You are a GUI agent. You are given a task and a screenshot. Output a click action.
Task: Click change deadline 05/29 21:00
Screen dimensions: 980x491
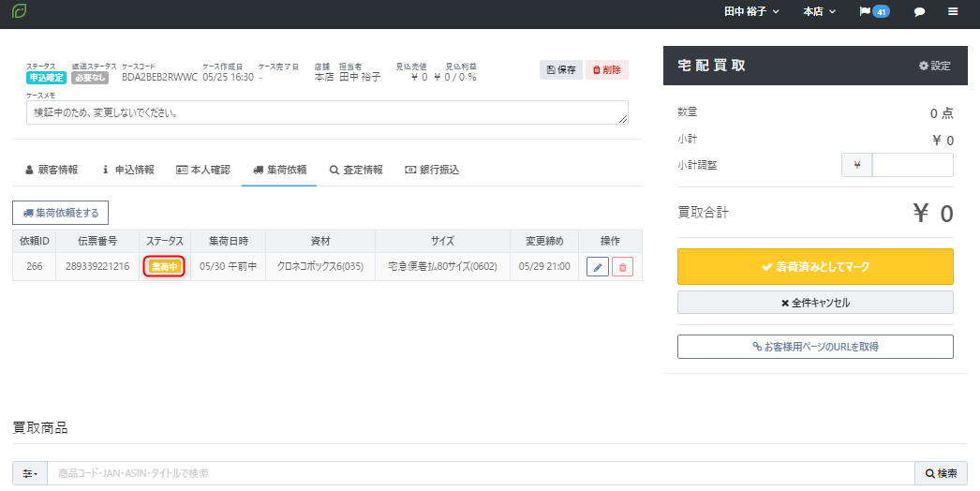(x=544, y=266)
